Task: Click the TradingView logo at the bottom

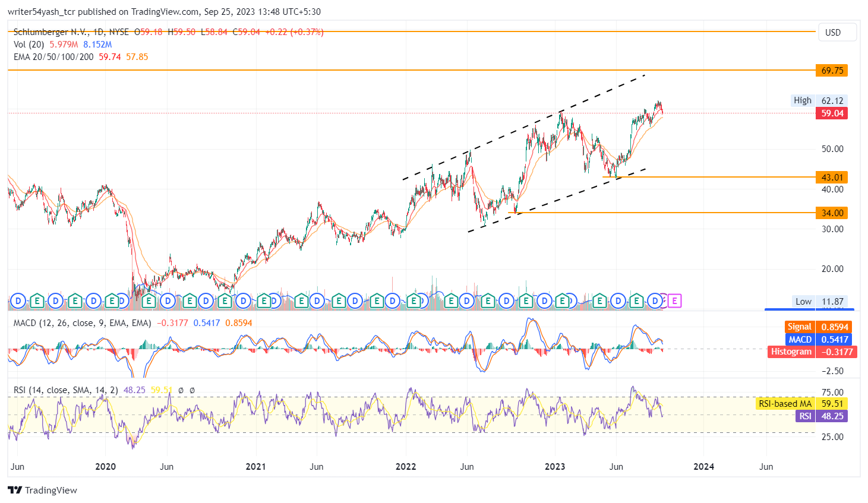Action: (42, 490)
